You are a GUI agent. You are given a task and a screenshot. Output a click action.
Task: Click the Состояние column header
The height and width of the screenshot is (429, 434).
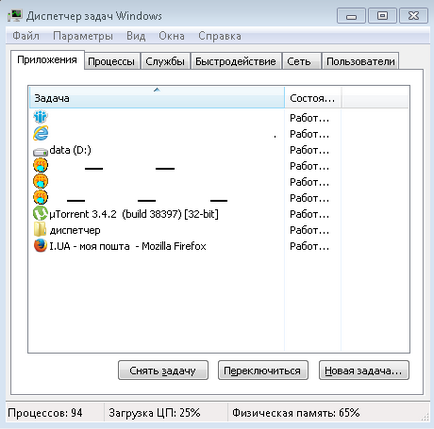pyautogui.click(x=313, y=98)
